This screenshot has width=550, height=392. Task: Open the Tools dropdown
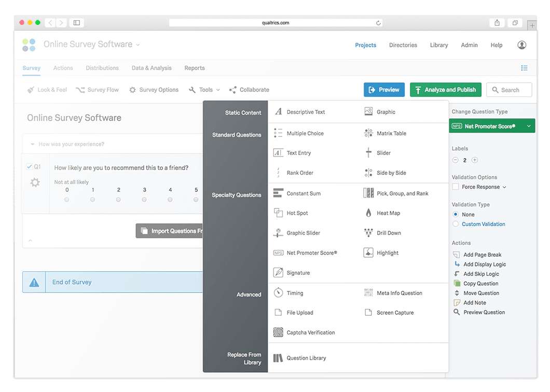tap(204, 89)
